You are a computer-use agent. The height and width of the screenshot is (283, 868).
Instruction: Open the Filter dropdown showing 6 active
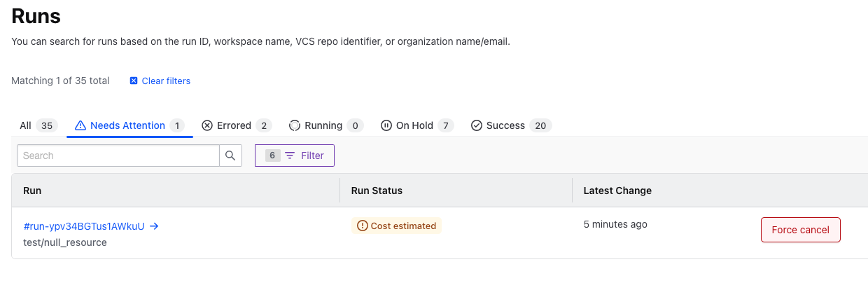(295, 156)
